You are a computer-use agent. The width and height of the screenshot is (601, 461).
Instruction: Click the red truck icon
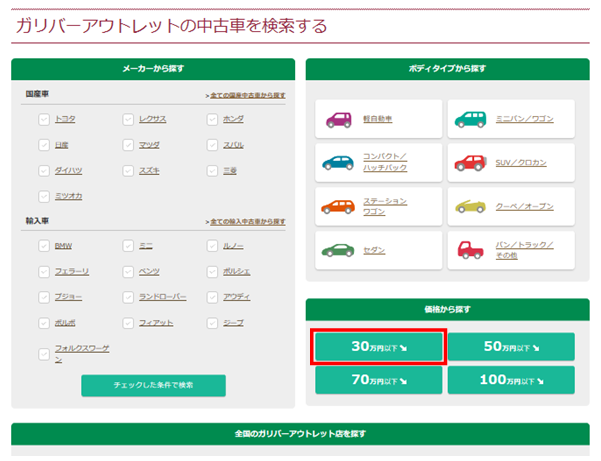pyautogui.click(x=470, y=250)
